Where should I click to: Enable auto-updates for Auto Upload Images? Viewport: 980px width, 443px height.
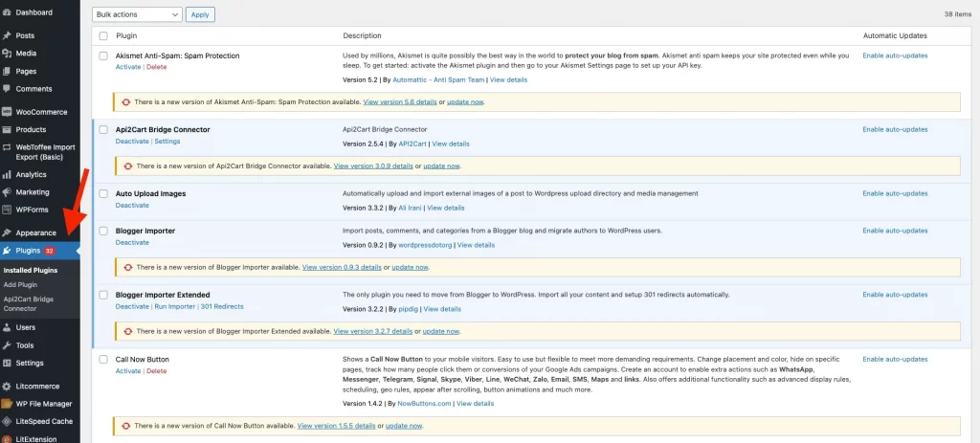coord(895,193)
